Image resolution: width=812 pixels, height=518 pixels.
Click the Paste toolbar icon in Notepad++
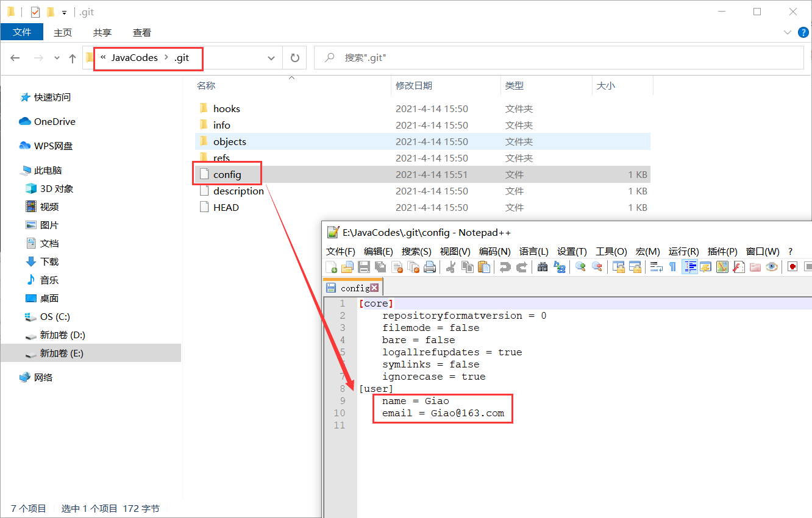[x=484, y=266]
